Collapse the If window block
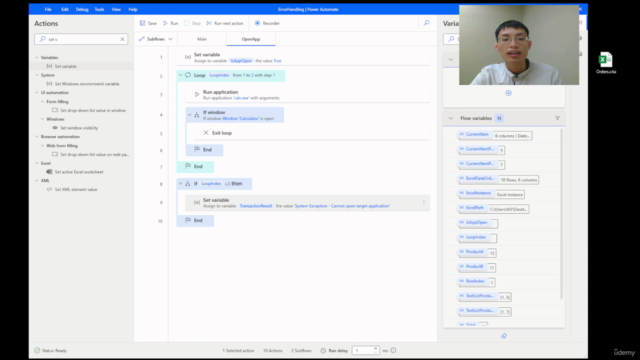Image resolution: width=640 pixels, height=360 pixels. 189,115
